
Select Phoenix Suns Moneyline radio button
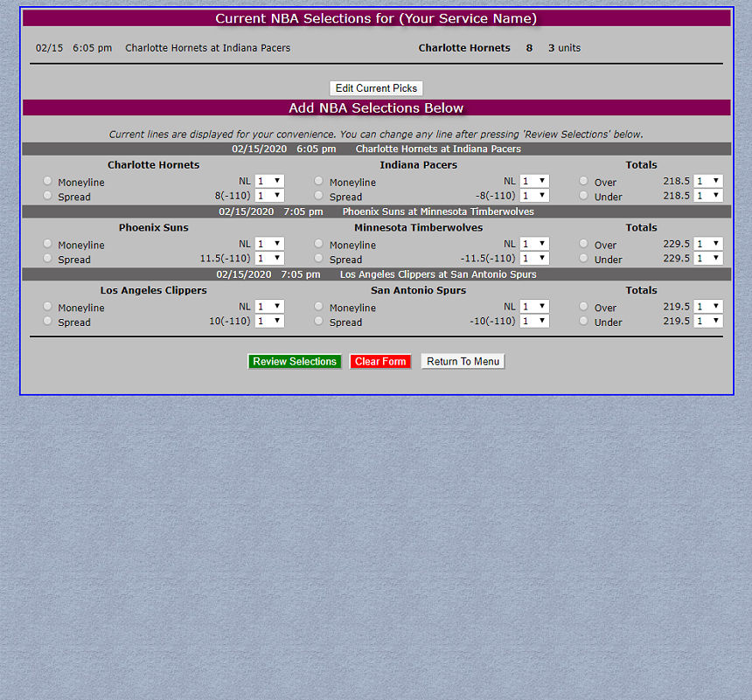click(47, 244)
